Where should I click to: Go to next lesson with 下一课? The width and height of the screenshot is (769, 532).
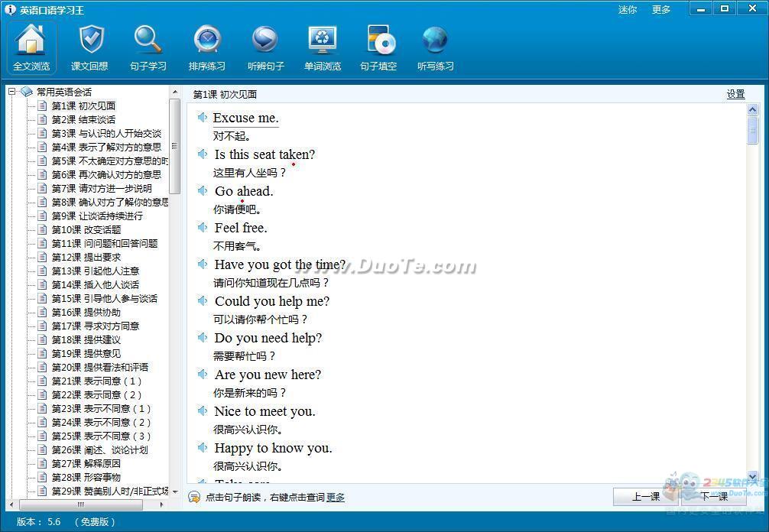point(714,497)
